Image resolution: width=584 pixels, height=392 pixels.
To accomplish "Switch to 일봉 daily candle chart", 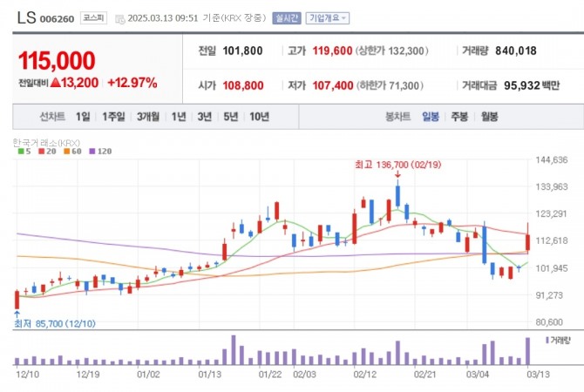I will tap(431, 117).
